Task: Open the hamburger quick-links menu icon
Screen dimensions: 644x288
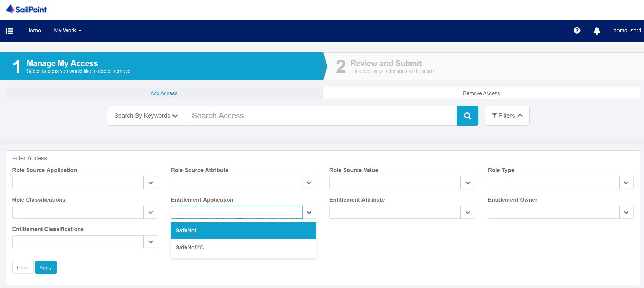Action: (9, 31)
